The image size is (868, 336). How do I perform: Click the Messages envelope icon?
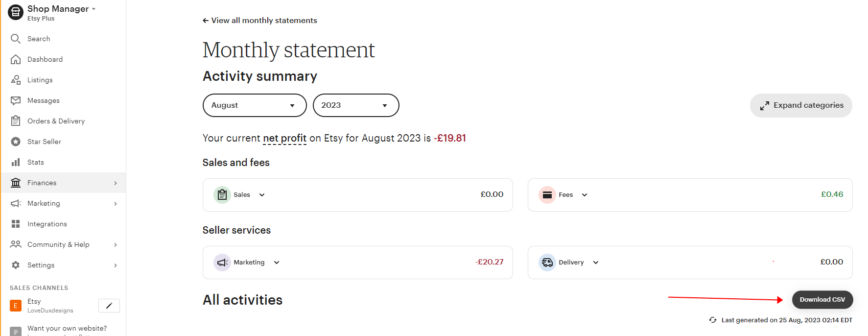click(16, 100)
